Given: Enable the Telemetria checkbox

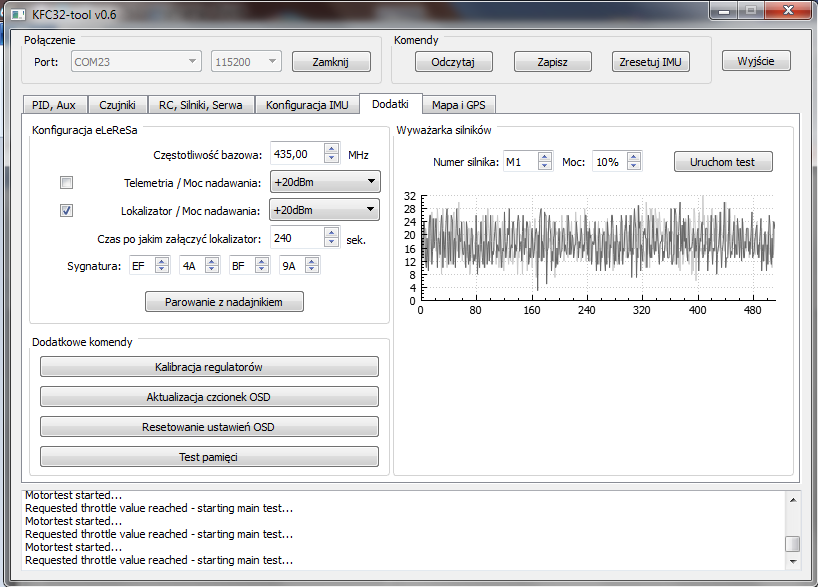Looking at the screenshot, I should [67, 183].
